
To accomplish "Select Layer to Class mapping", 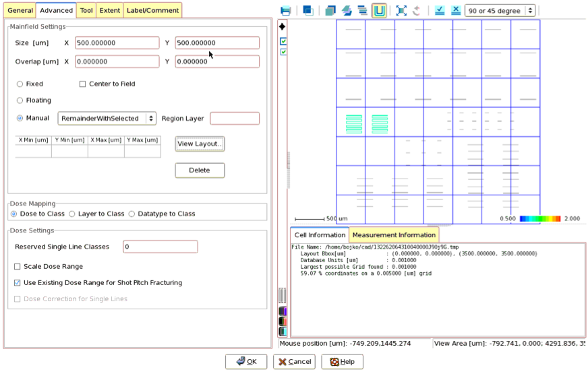I will pyautogui.click(x=72, y=214).
